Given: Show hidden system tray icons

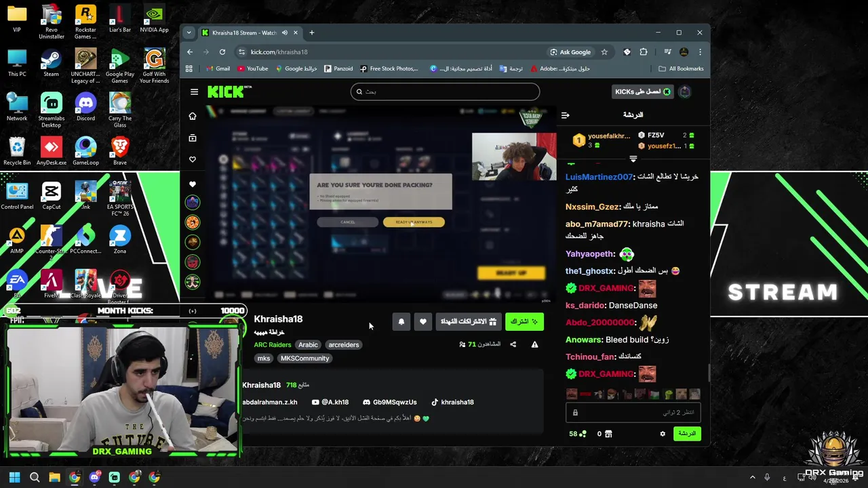Looking at the screenshot, I should click(x=752, y=478).
